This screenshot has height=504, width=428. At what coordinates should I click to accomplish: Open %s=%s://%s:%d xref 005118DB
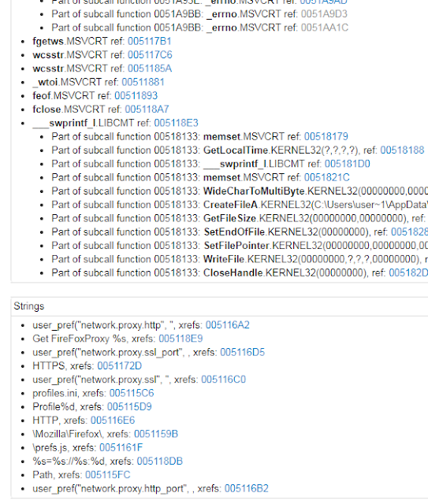point(160,461)
